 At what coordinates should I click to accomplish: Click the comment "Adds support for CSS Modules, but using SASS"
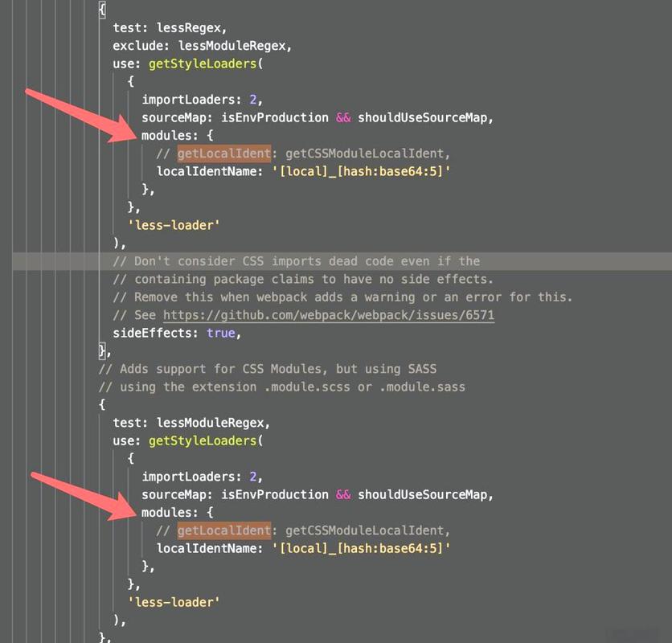pos(268,369)
